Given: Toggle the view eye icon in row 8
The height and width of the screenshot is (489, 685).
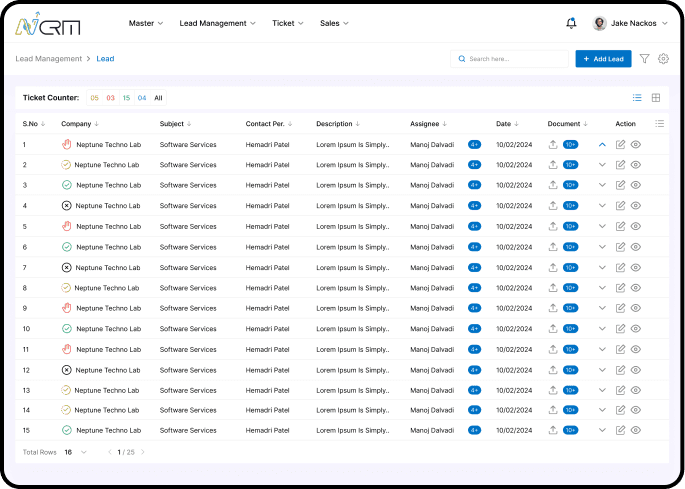Looking at the screenshot, I should pos(636,288).
